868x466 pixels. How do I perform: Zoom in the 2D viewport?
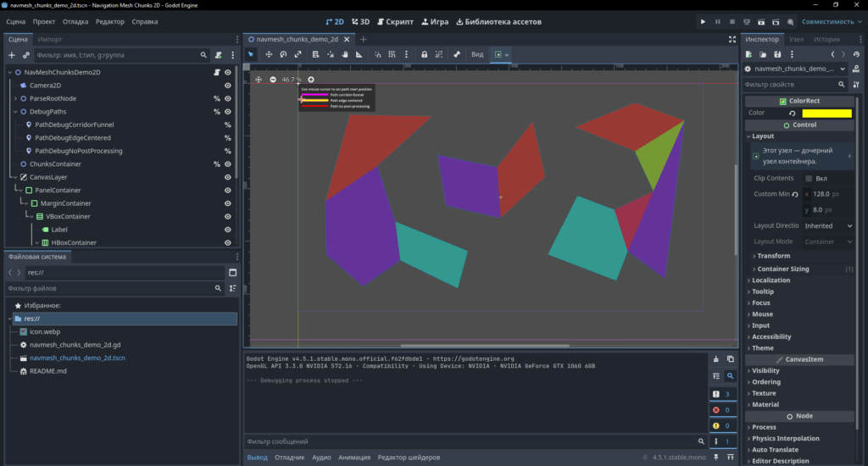311,80
